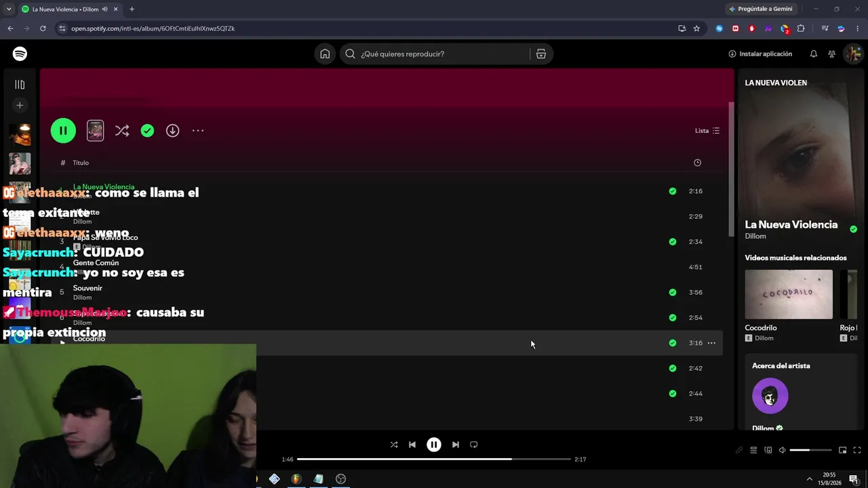Open the lyrics microphone icon
Viewport: 868px width, 488px height.
pos(739,450)
